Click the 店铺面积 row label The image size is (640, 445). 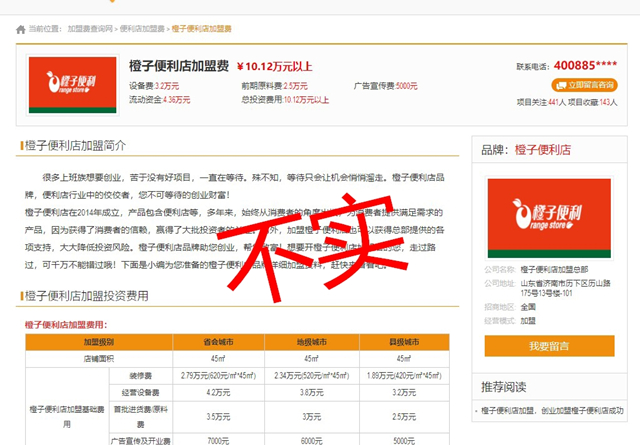[99, 359]
